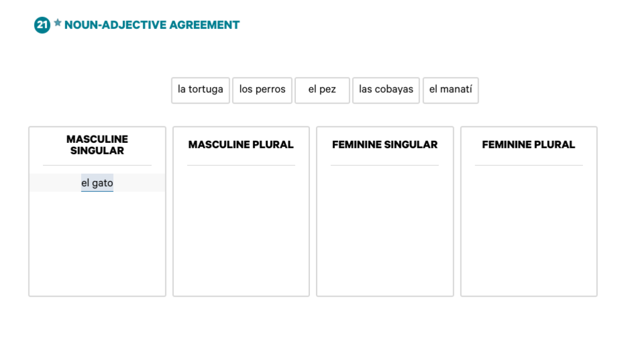Viewport: 644px width, 362px height.
Task: Click the divider line under Feminine Plural
Action: [x=528, y=165]
